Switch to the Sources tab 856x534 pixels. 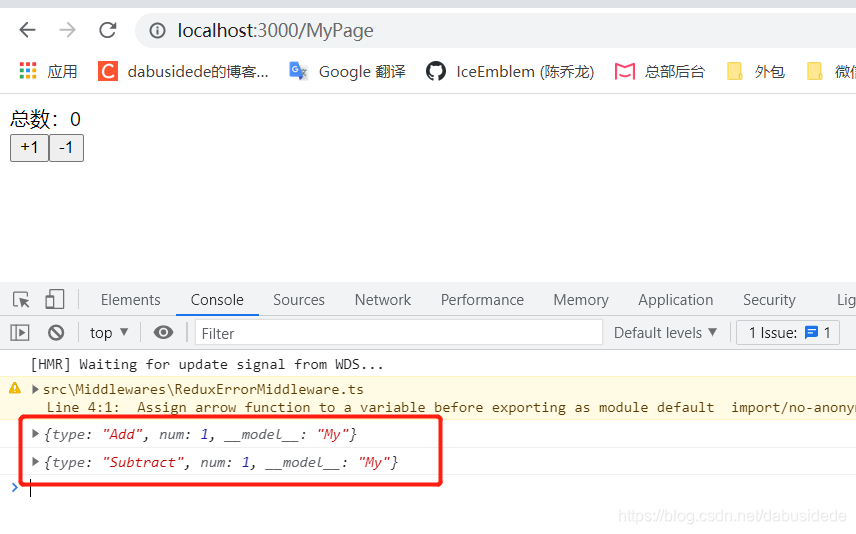(299, 300)
